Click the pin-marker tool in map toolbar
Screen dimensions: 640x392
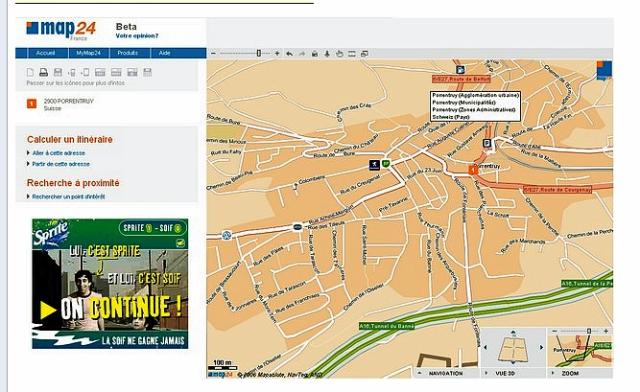tap(327, 53)
